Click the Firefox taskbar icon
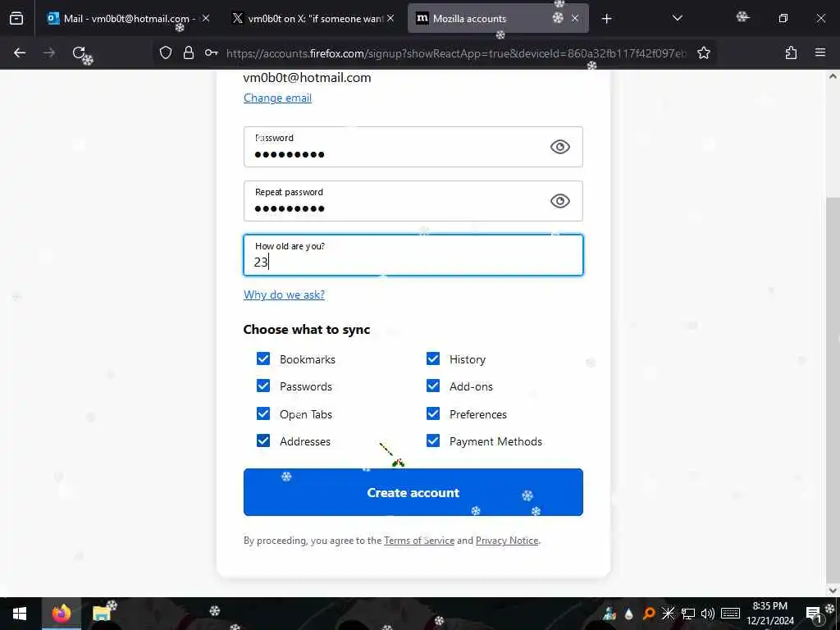This screenshot has height=630, width=840. (x=61, y=614)
